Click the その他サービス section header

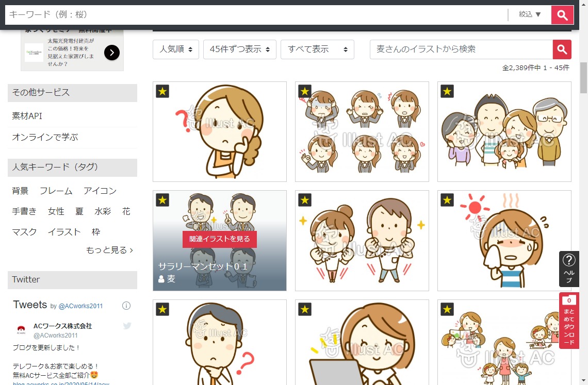coord(72,93)
